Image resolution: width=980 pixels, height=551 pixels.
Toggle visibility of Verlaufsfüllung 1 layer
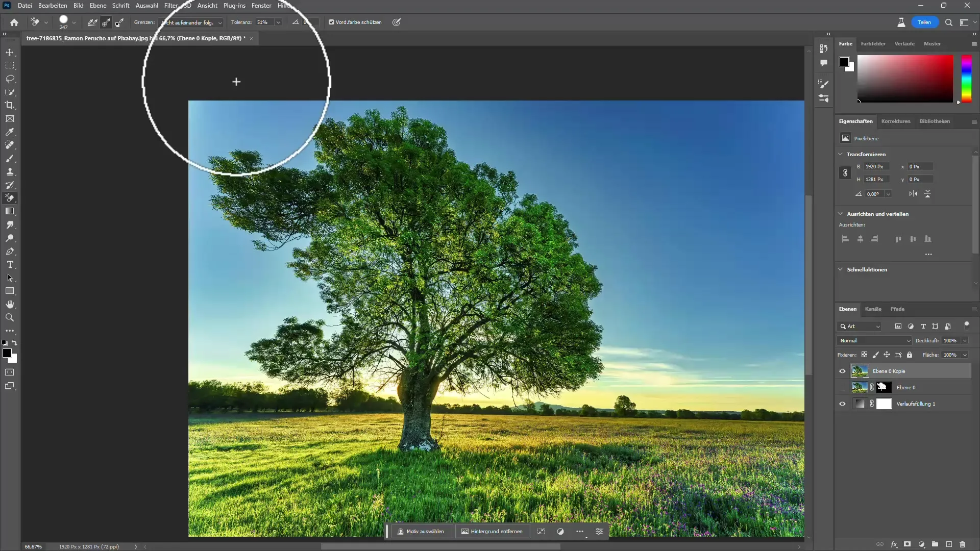coord(842,404)
